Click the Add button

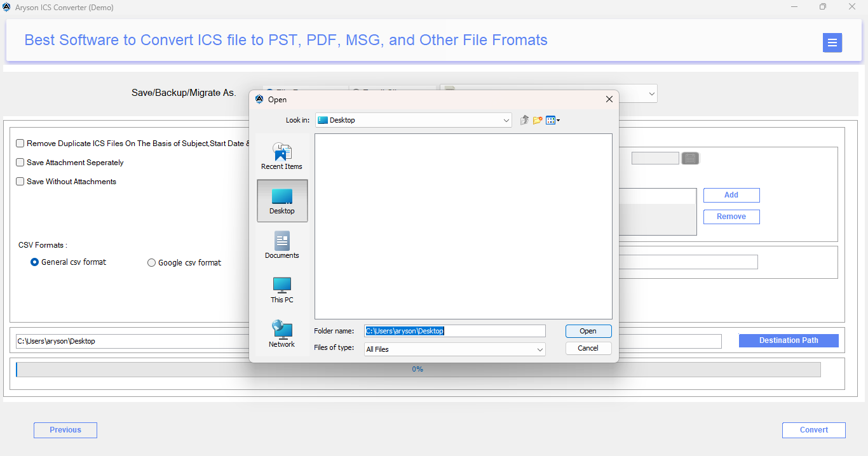pyautogui.click(x=731, y=195)
